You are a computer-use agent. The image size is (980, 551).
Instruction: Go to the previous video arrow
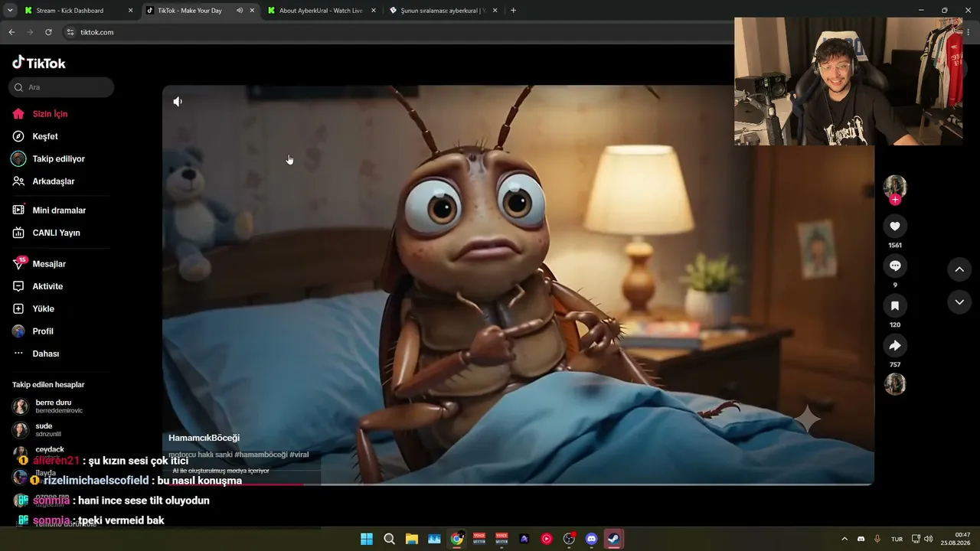pos(959,269)
